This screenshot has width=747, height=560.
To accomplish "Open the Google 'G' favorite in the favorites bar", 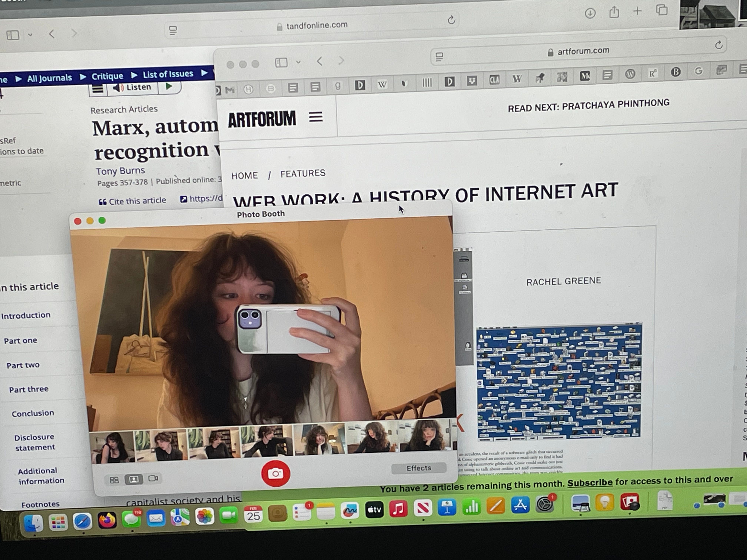I will [698, 71].
